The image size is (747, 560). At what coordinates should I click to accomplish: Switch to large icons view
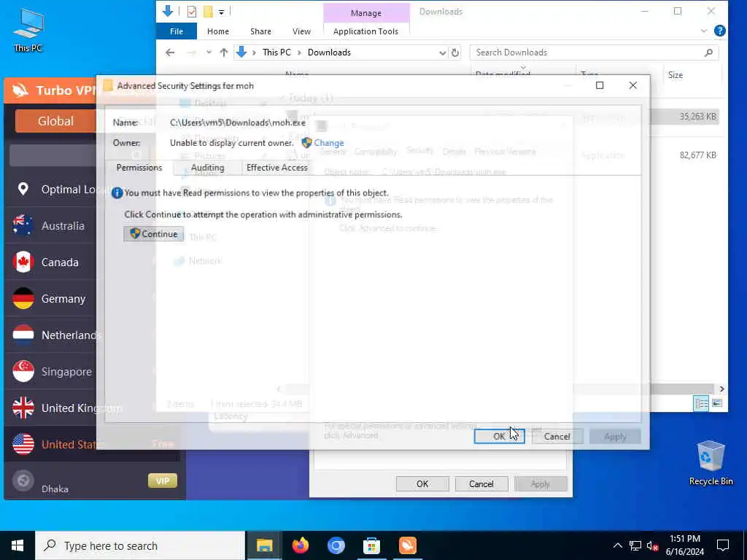click(717, 403)
